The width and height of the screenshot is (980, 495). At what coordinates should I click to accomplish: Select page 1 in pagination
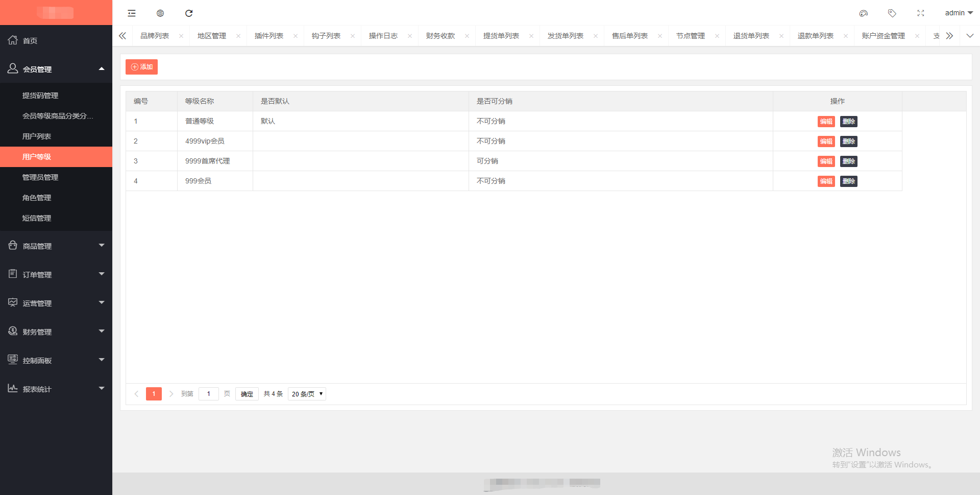pyautogui.click(x=154, y=394)
